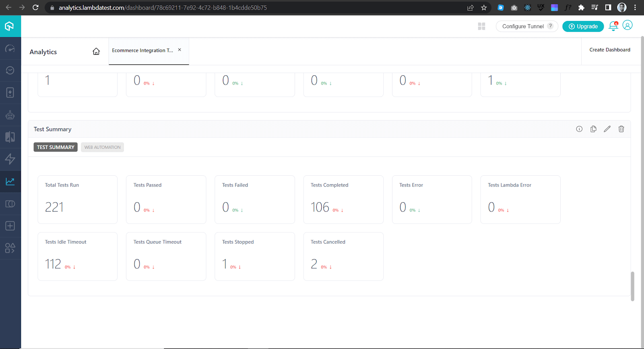Click the Total Tests Run card
Screen dimensions: 644x349
coord(78,199)
